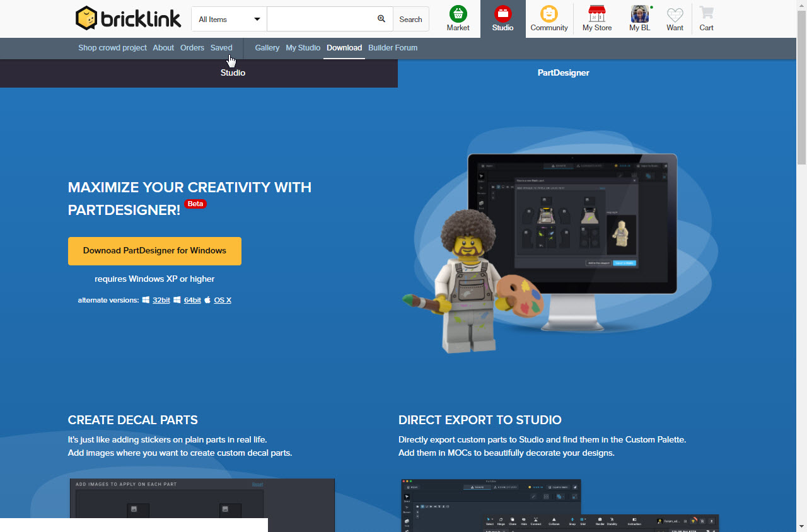Click 'requires Windows XP or higher' text
Image resolution: width=807 pixels, height=532 pixels.
(154, 279)
